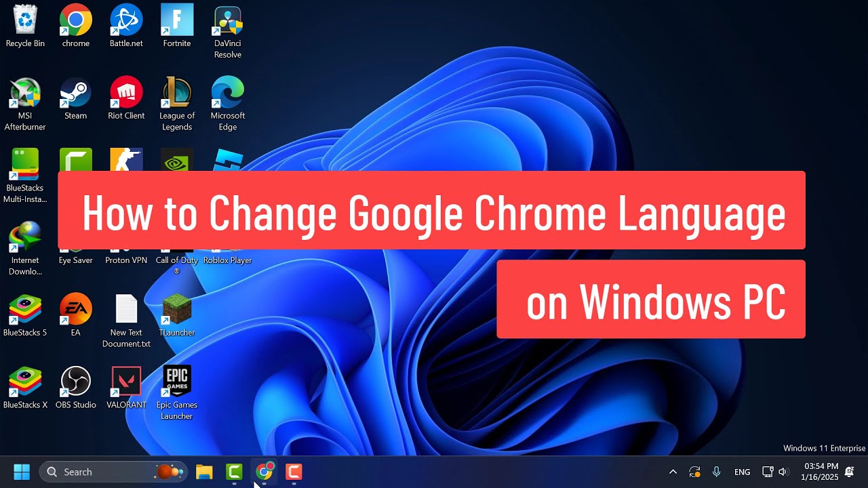This screenshot has width=868, height=488.
Task: Click the sync tray icon
Action: (694, 472)
